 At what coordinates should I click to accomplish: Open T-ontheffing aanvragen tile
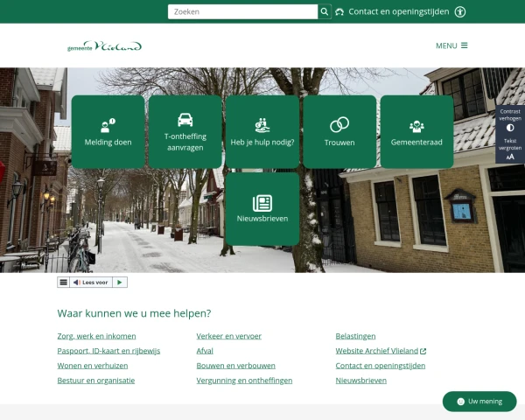(x=185, y=131)
